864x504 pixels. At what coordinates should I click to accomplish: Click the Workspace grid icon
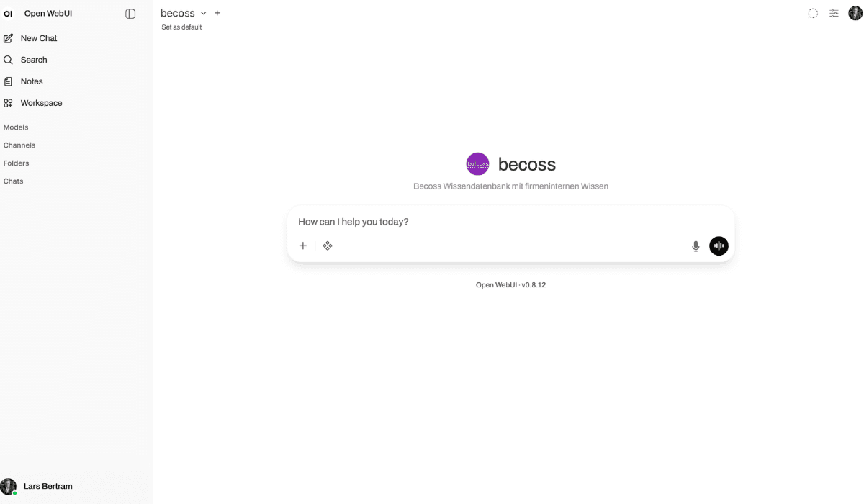coord(9,103)
